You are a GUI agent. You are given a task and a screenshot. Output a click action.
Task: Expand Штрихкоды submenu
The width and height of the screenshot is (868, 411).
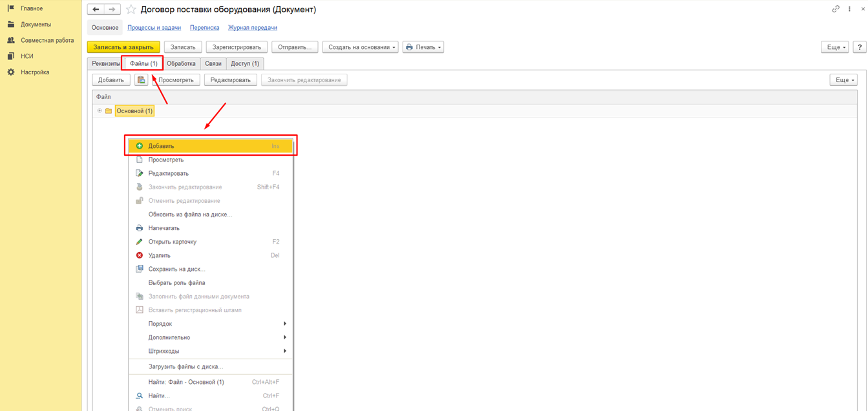[x=211, y=351]
